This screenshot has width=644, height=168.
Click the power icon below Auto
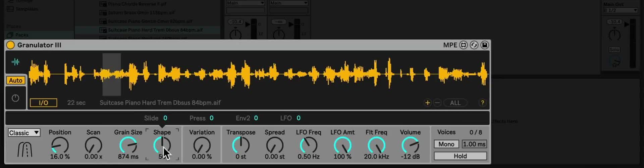tap(15, 98)
